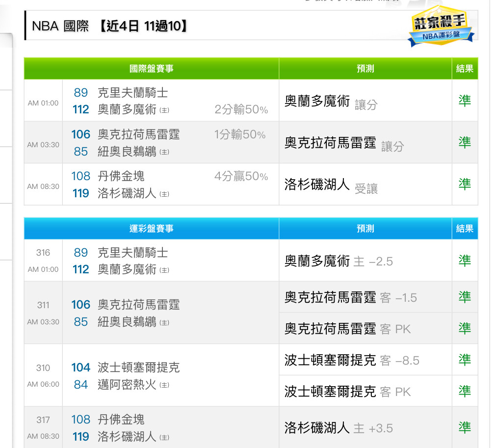This screenshot has width=496, height=448.
Task: Click the 波士頓塞爾提克 客 PK prediction
Action: pos(347,392)
